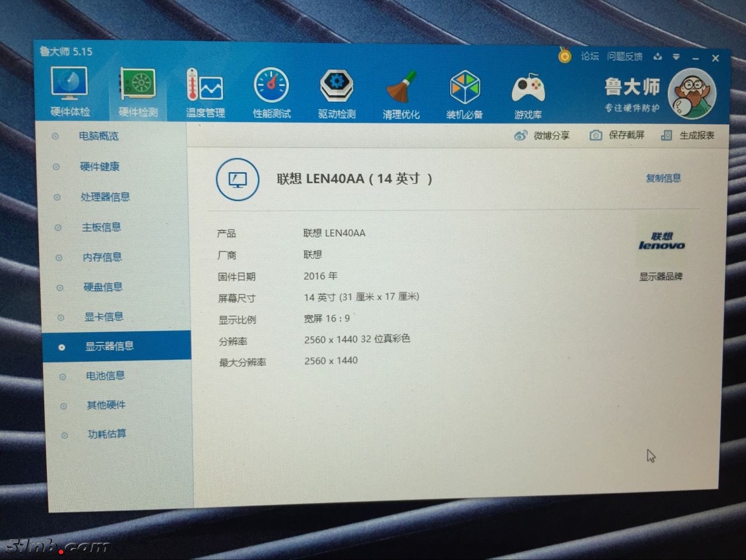Open the 清理优化 cleanup broom tool
746x560 pixels.
pos(401,95)
